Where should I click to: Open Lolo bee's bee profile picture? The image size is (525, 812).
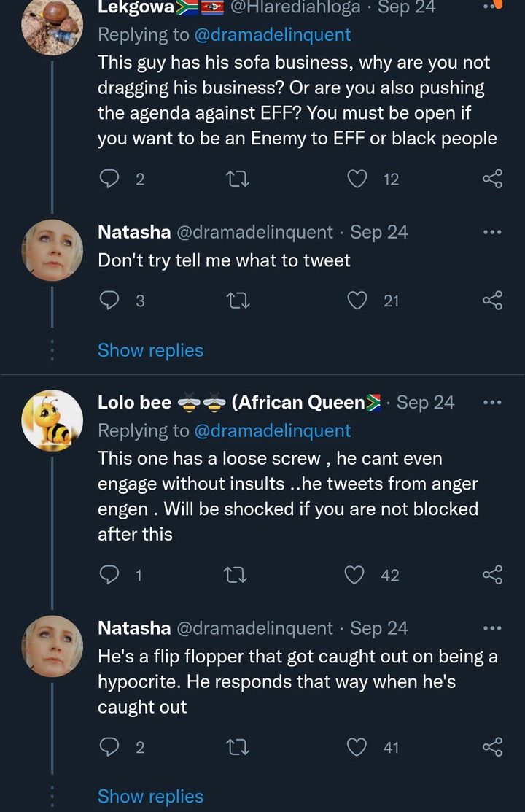click(52, 420)
